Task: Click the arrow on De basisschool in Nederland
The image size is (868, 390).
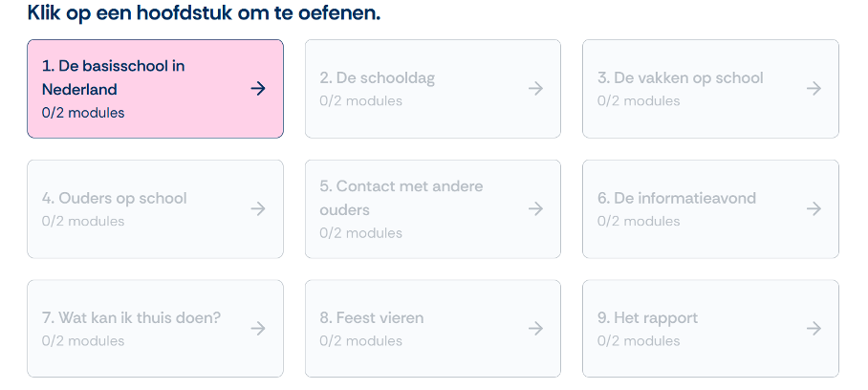Action: coord(257,89)
